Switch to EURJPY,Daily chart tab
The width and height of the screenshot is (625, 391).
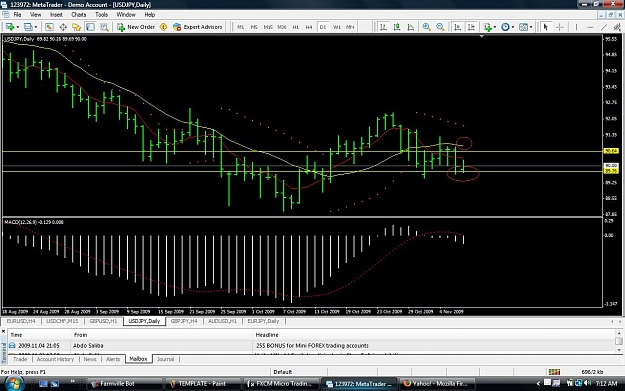point(263,321)
